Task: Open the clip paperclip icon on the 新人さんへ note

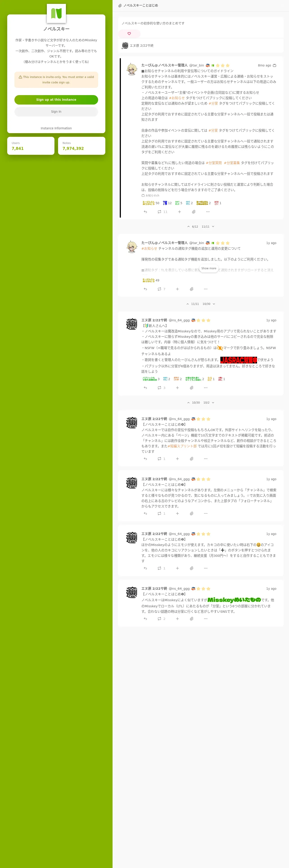Action: point(192,388)
